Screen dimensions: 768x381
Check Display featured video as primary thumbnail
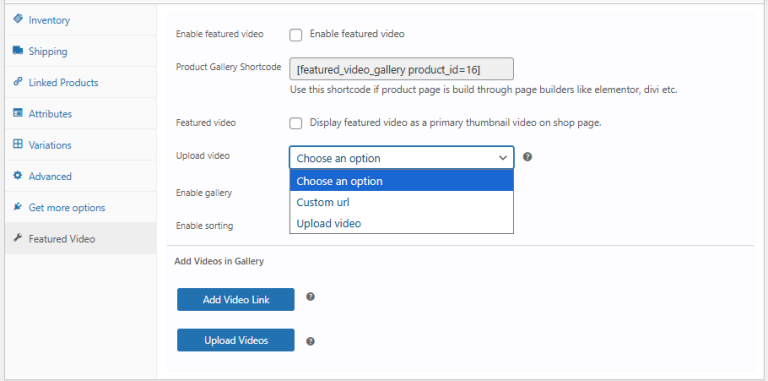pyautogui.click(x=295, y=123)
